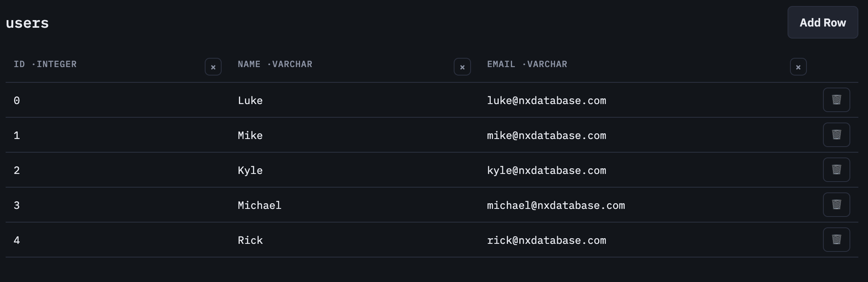The height and width of the screenshot is (282, 868).
Task: Remove the NAME column with x icon
Action: click(x=462, y=67)
